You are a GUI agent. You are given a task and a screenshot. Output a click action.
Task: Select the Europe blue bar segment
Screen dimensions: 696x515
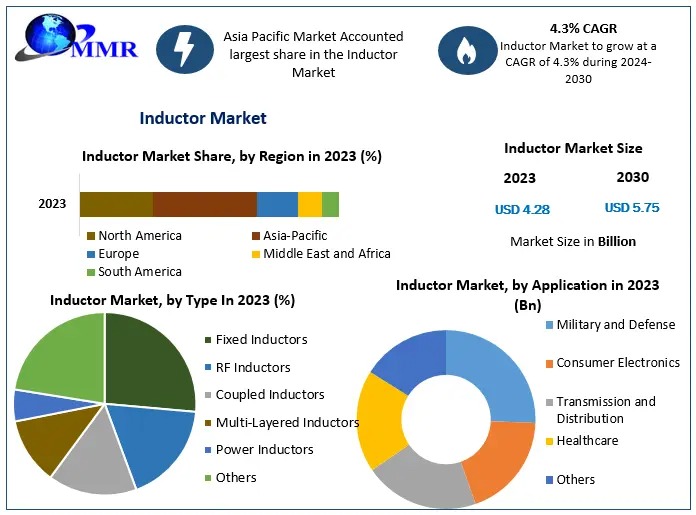pyautogui.click(x=277, y=204)
